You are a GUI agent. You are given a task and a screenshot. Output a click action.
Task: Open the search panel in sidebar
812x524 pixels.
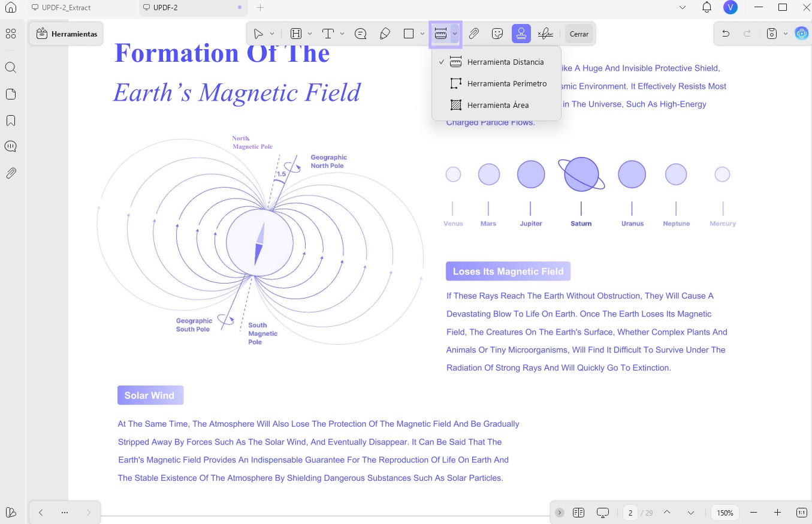[x=11, y=67]
